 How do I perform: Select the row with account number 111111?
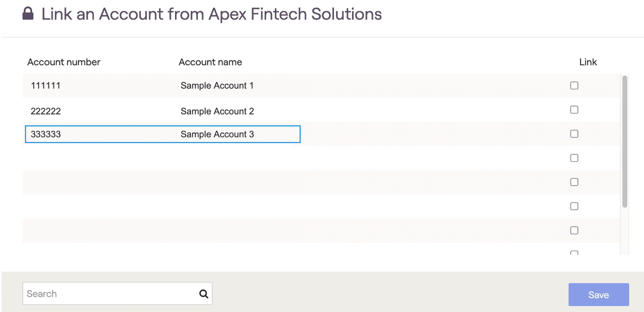pyautogui.click(x=321, y=86)
